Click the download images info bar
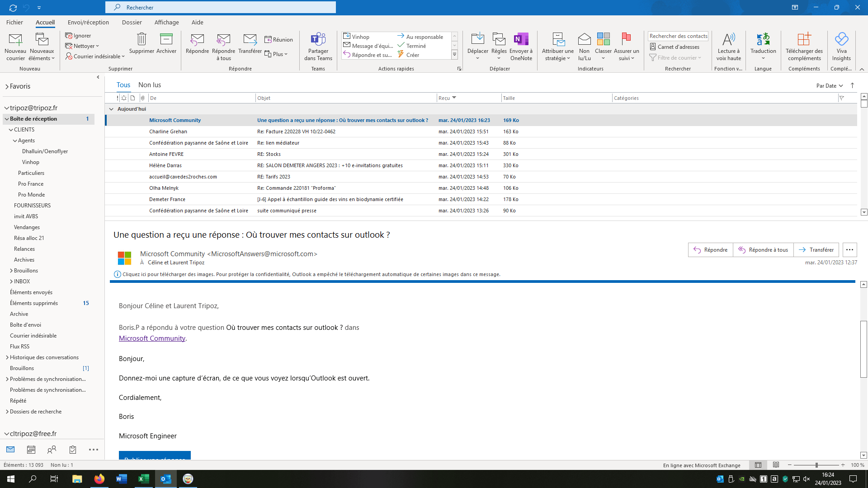Viewport: 868px width, 488px height. pyautogui.click(x=311, y=274)
